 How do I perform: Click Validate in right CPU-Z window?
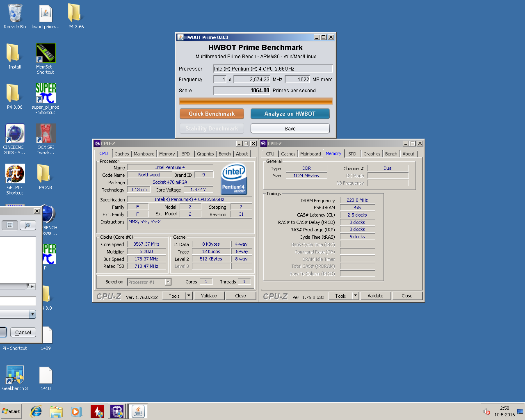375,296
